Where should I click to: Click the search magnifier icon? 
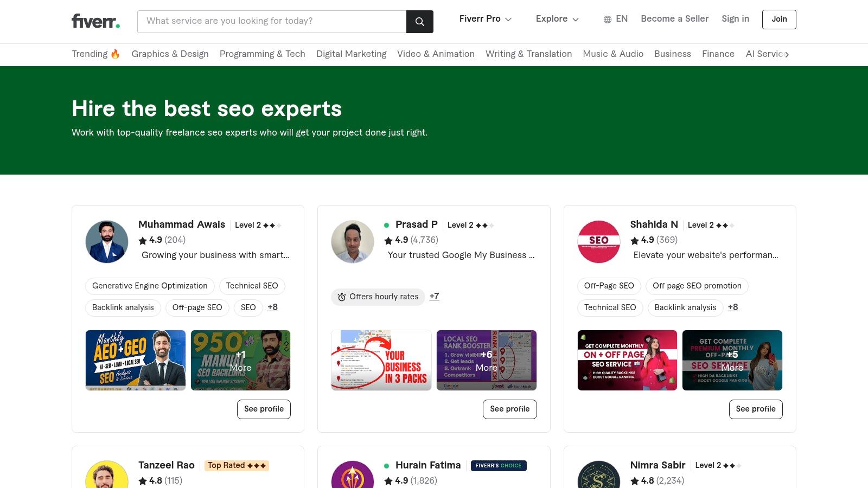pos(419,22)
